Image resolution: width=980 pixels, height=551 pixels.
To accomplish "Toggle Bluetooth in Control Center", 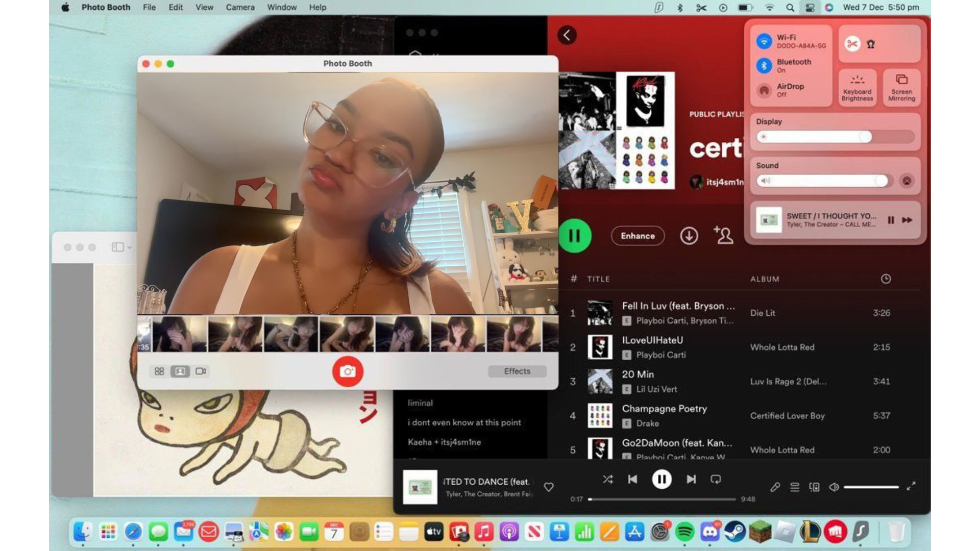I will (764, 65).
